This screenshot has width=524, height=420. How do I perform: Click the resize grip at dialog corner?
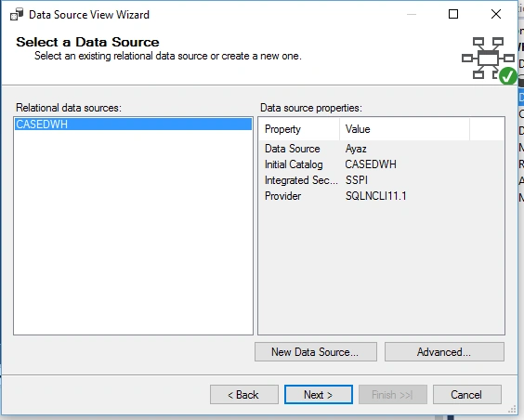click(x=512, y=409)
